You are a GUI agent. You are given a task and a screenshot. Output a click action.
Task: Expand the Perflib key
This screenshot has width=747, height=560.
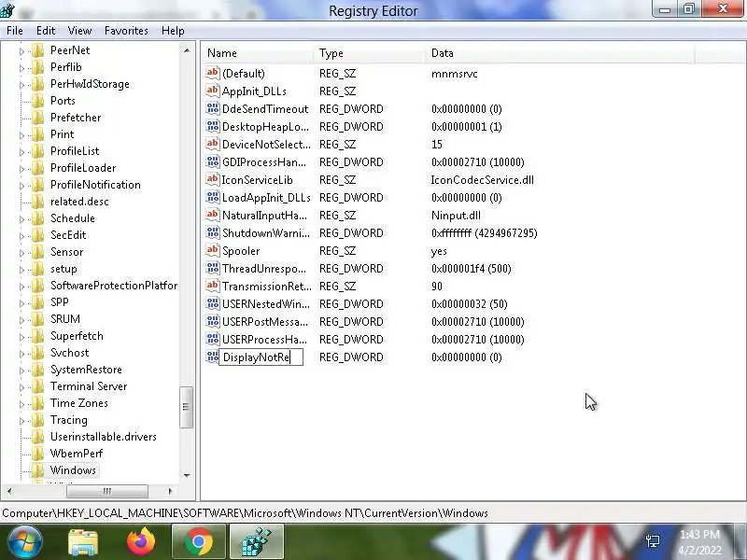21,67
